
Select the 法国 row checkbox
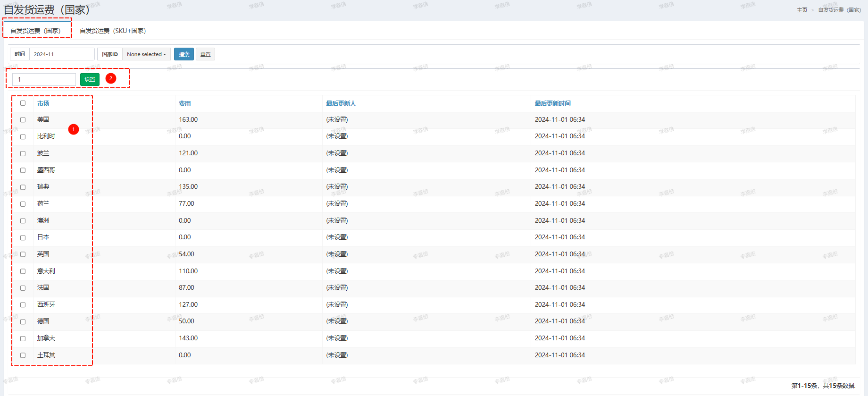click(x=23, y=288)
